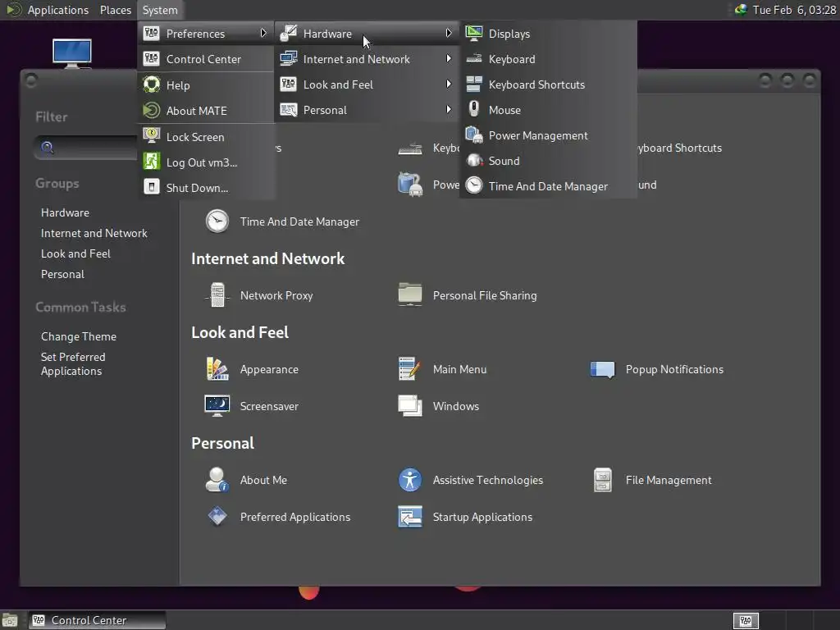The height and width of the screenshot is (630, 840).
Task: Open Popup Notifications icon
Action: tap(603, 369)
